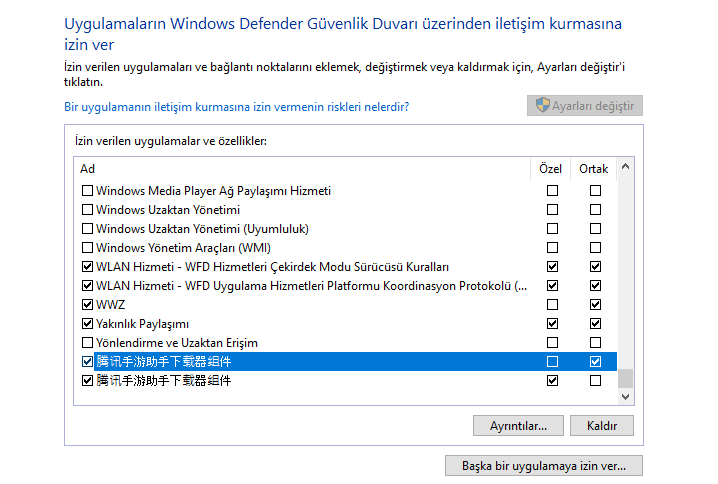Check Ortak for Yönlendirme ve Uzaktan Erişim
The width and height of the screenshot is (718, 484).
(x=595, y=343)
